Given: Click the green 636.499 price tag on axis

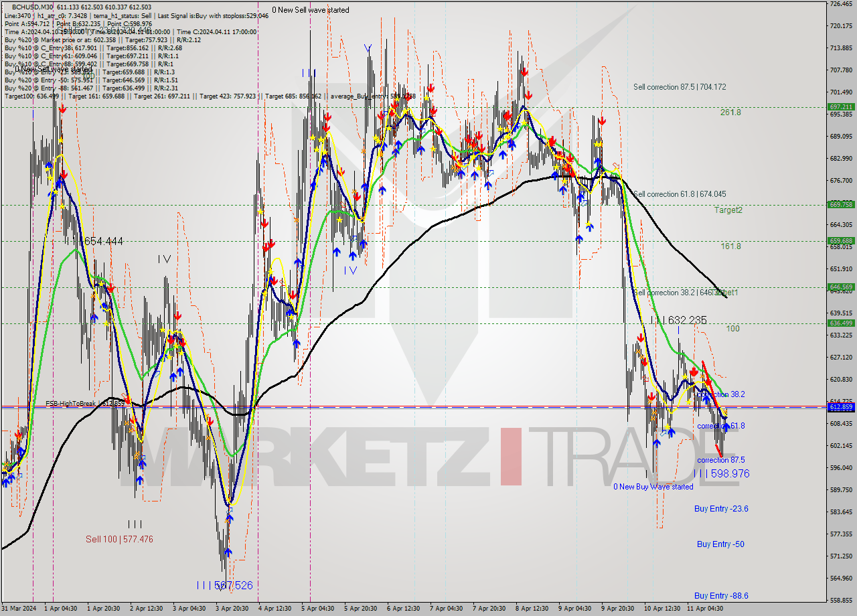Looking at the screenshot, I should point(841,323).
